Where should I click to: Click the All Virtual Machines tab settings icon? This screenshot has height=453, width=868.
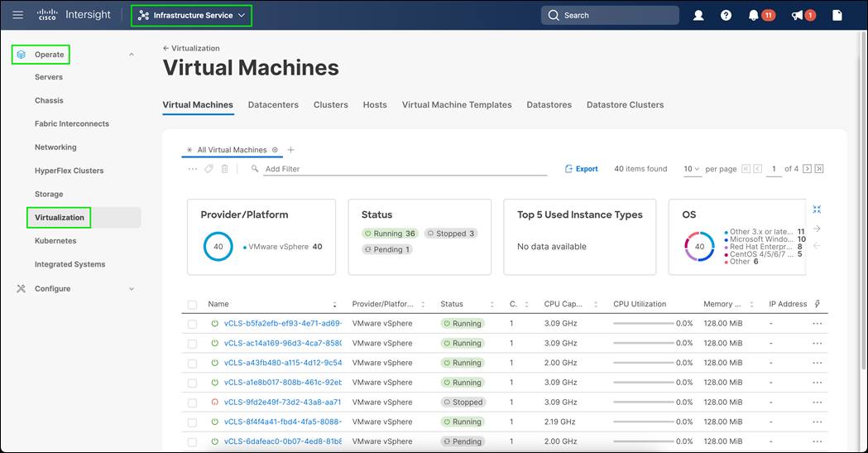[x=275, y=150]
